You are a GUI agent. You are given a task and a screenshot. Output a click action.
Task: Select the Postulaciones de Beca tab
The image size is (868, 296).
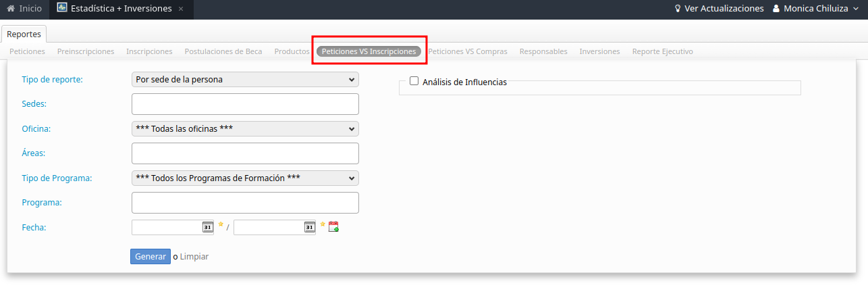[x=223, y=51]
